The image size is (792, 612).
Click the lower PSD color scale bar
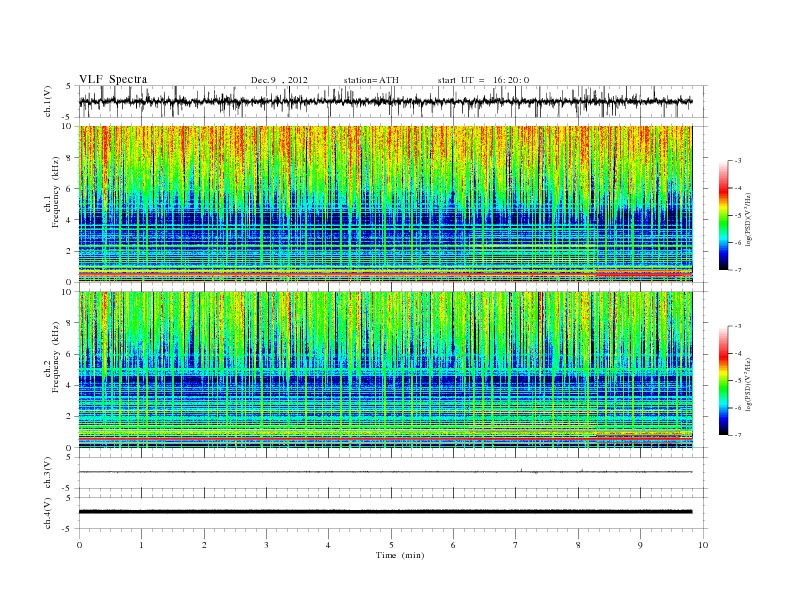pyautogui.click(x=723, y=381)
